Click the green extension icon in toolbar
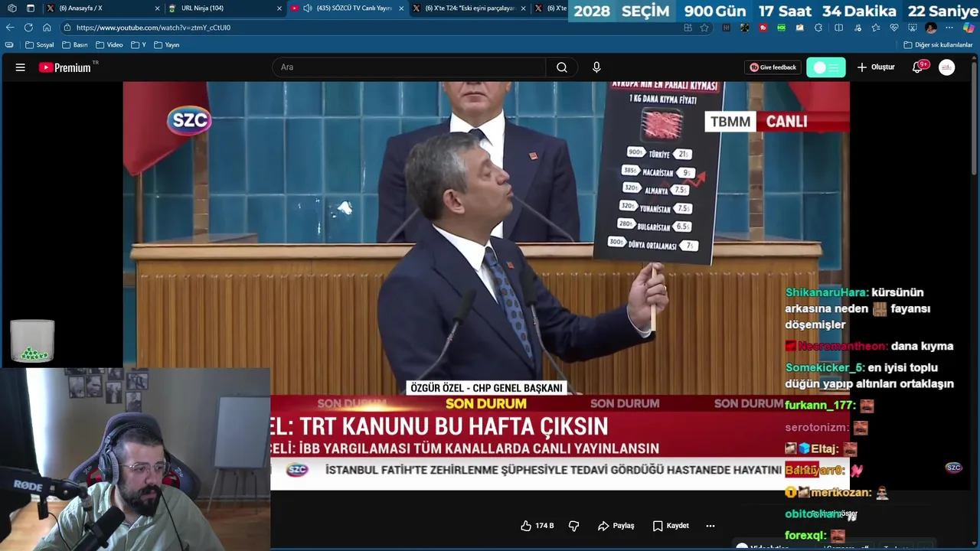The image size is (980, 551). 781,28
